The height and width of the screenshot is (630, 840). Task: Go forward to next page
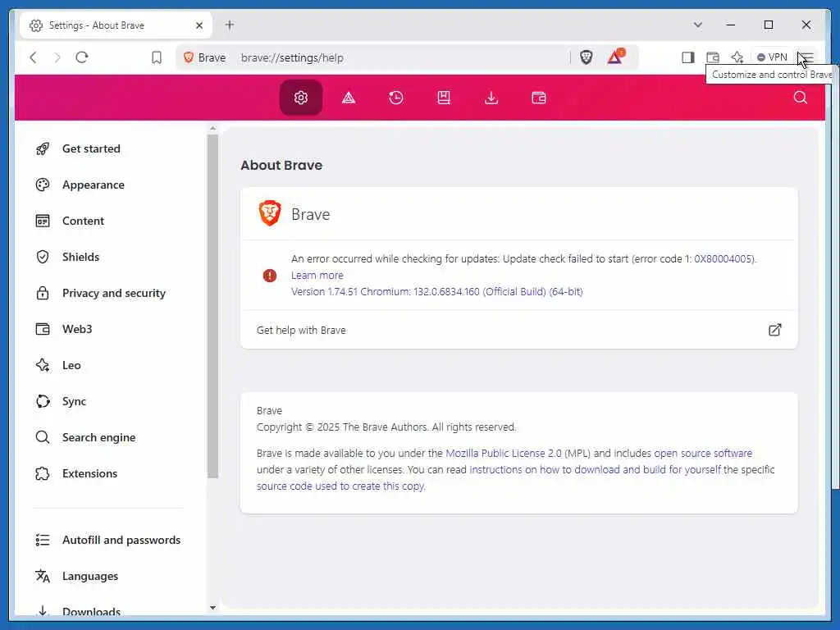pos(57,57)
